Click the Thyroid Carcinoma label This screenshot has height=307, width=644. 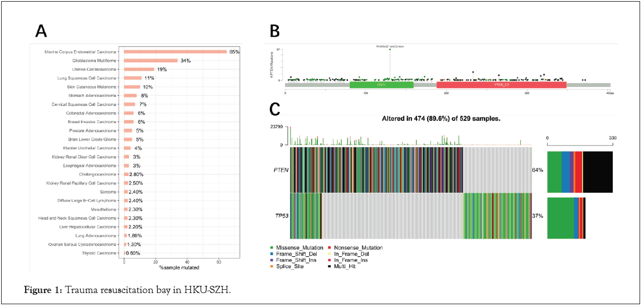coord(100,253)
